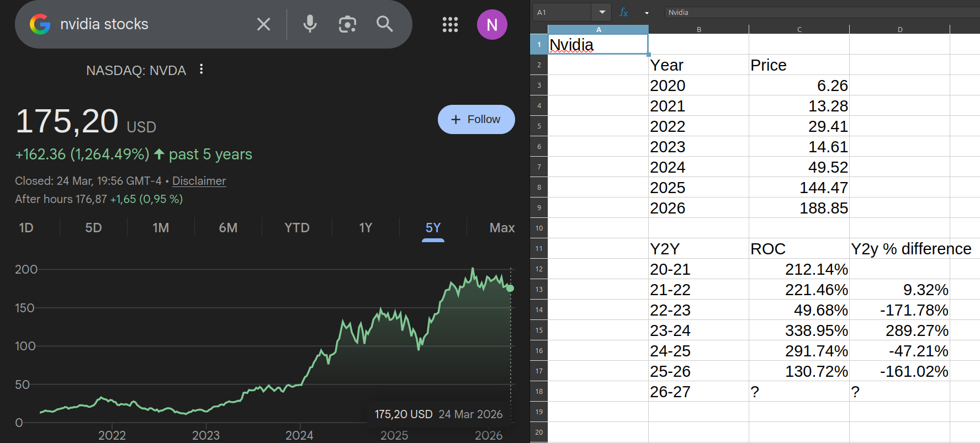The image size is (980, 443).
Task: Submit search with the magnifier icon
Action: pos(385,24)
